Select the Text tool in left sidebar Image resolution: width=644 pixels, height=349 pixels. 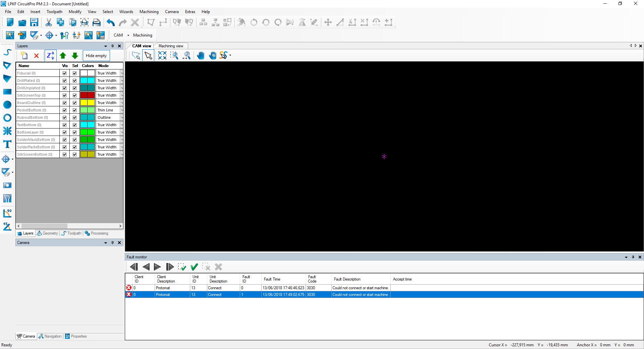click(x=7, y=144)
